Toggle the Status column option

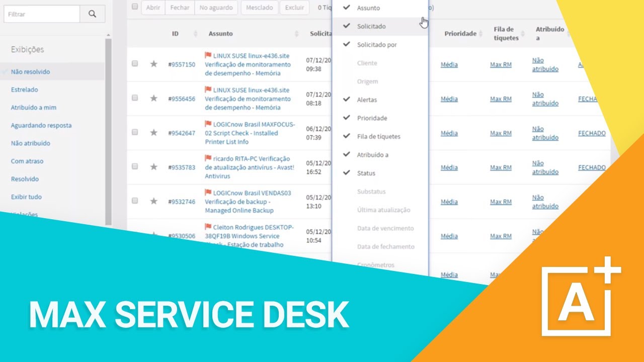[380, 173]
